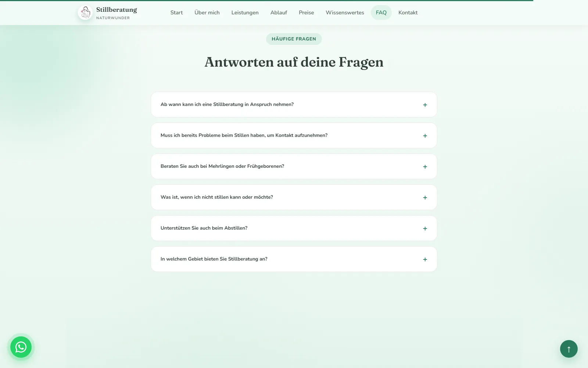Open question 'In welchem Gebiet bieten Sie'

(x=294, y=259)
